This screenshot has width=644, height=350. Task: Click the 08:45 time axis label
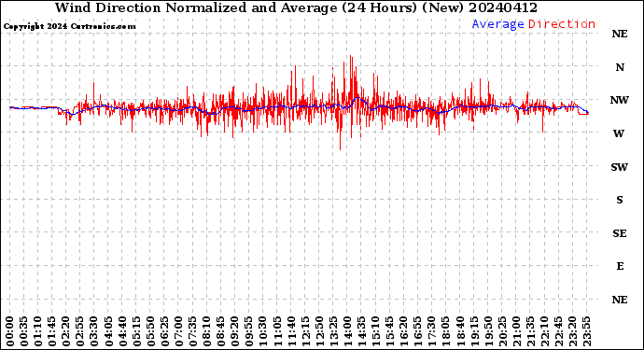point(220,331)
